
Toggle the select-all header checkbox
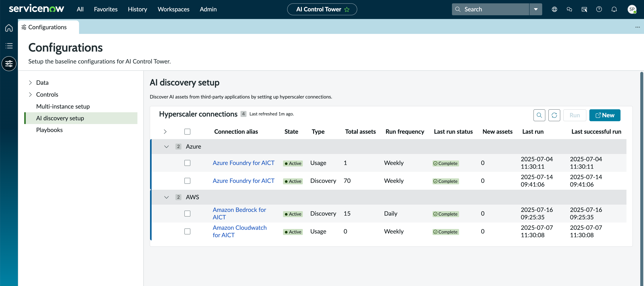point(187,131)
